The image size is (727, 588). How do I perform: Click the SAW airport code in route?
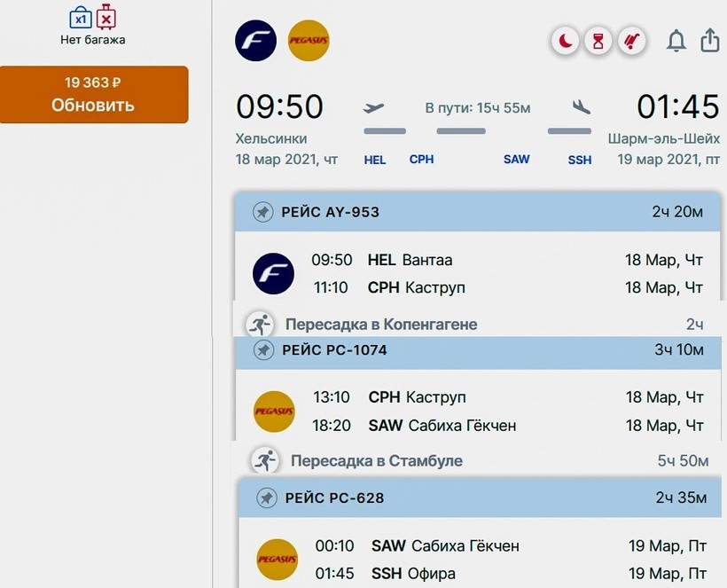point(516,160)
